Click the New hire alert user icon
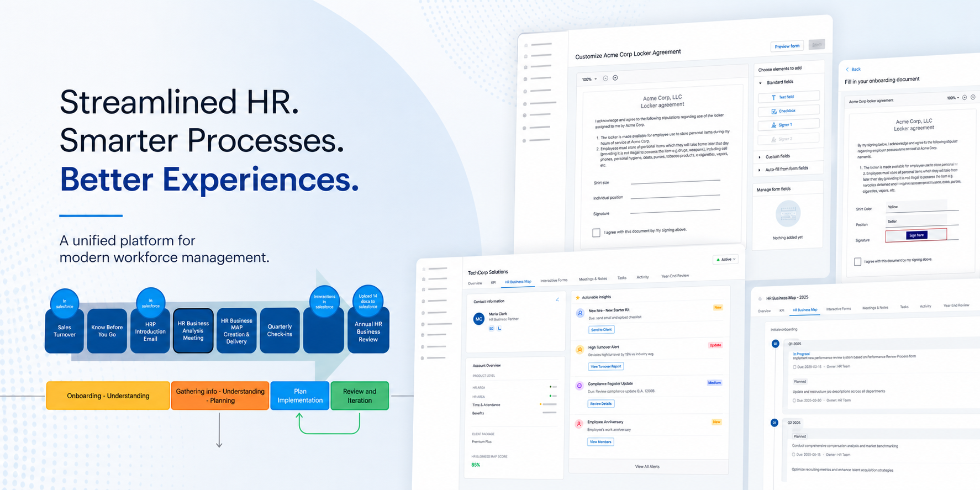Screen dimensions: 980x490 [x=580, y=313]
